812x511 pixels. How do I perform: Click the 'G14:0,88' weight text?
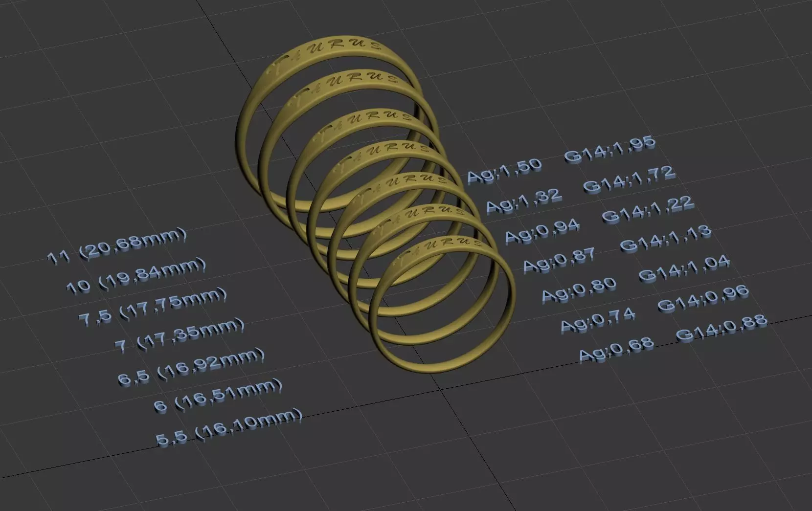[722, 328]
